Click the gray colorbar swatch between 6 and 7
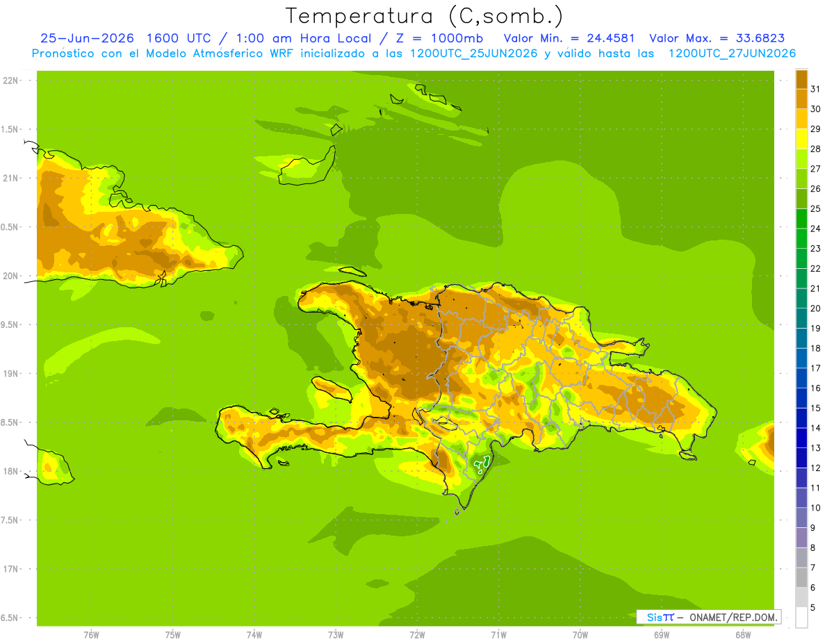834x644 pixels. pyautogui.click(x=801, y=577)
